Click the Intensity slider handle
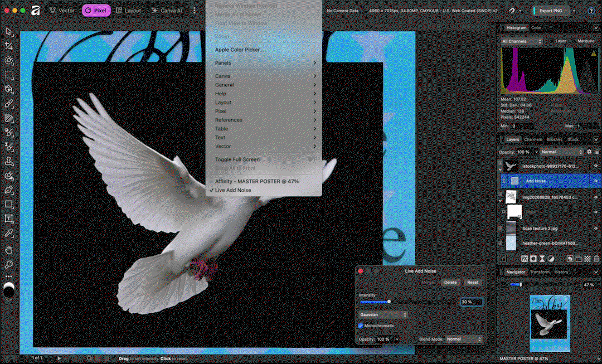602x364 pixels. (x=389, y=302)
